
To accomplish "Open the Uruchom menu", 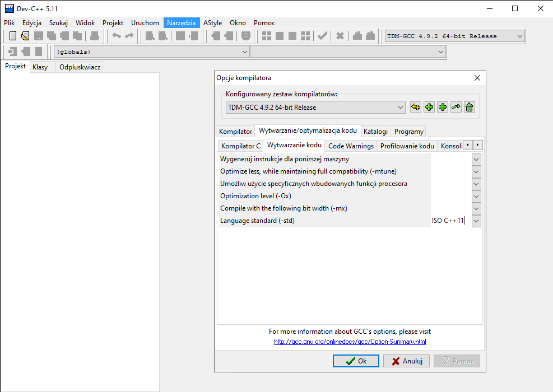I will (x=145, y=23).
